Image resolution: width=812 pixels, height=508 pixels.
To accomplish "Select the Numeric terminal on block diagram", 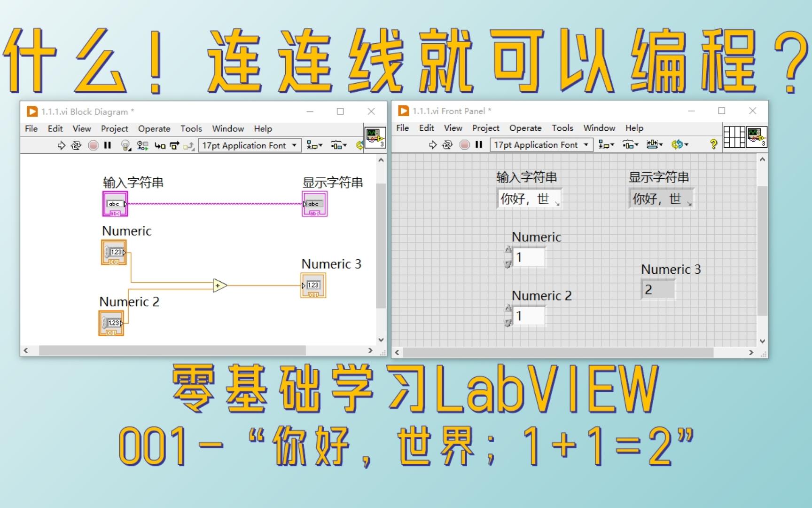I will (x=114, y=253).
